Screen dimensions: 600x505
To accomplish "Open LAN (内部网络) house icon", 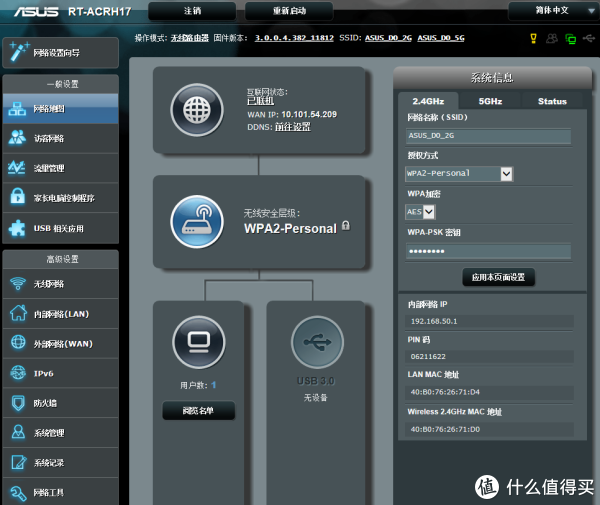I will click(18, 313).
